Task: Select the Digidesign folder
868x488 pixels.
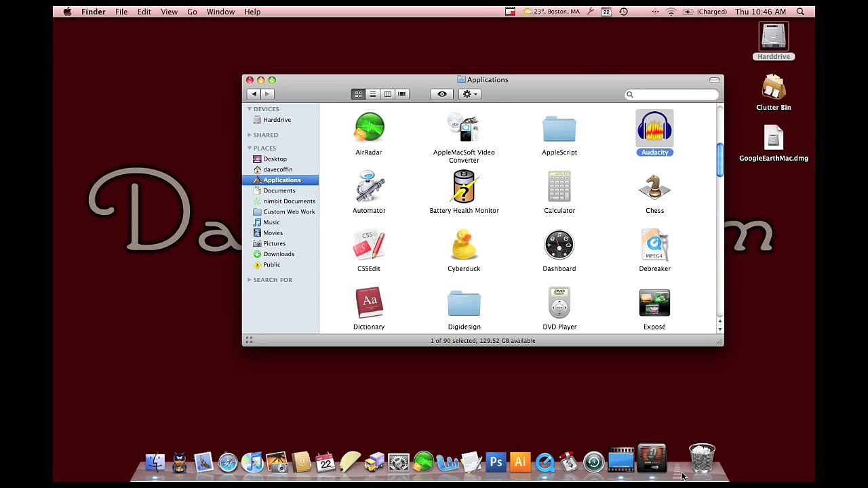Action: (x=464, y=303)
